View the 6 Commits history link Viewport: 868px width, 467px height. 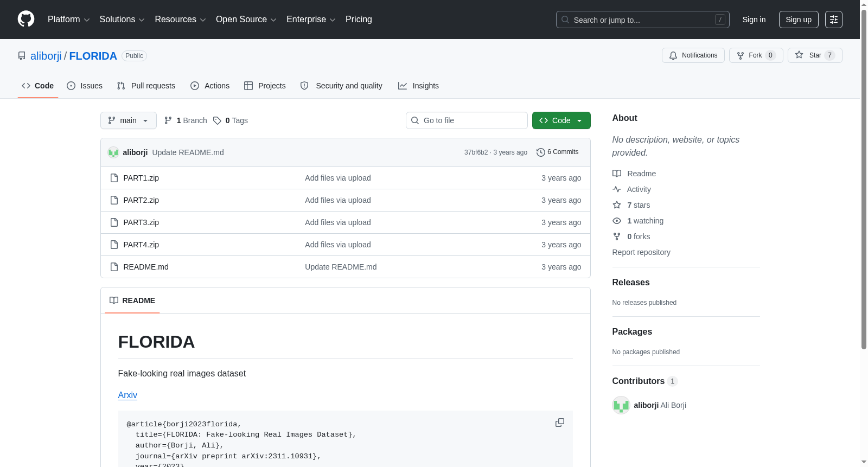coord(558,152)
